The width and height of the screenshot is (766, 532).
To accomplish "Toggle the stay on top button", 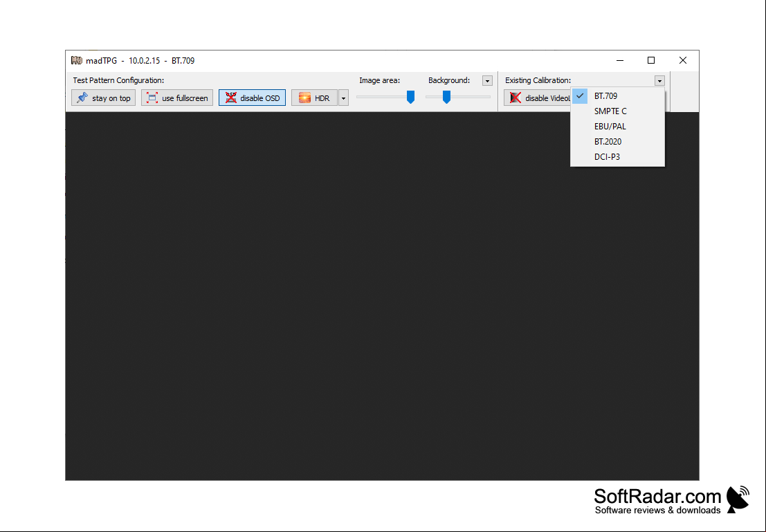I will [104, 98].
